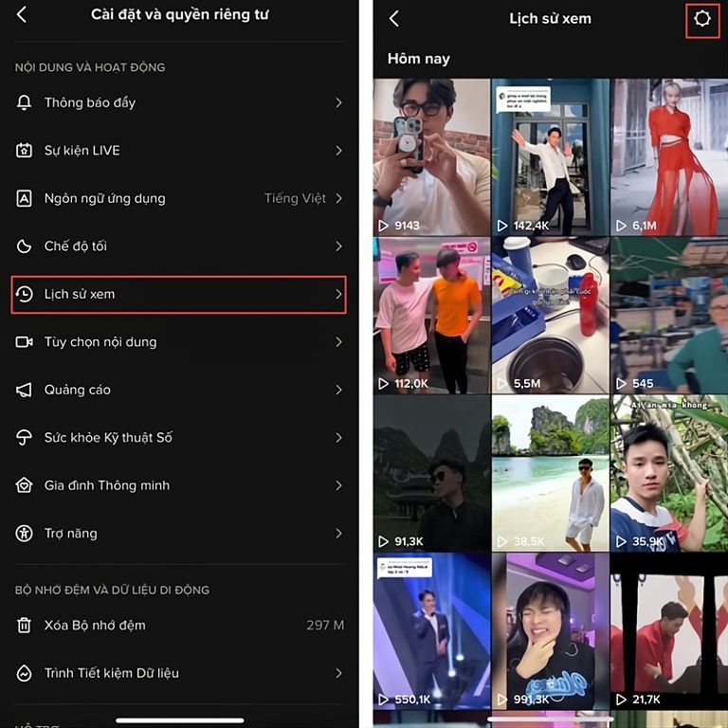Tap the trash icon for Xóa Bộ nhớ đệm
The width and height of the screenshot is (728, 728).
[x=25, y=626]
